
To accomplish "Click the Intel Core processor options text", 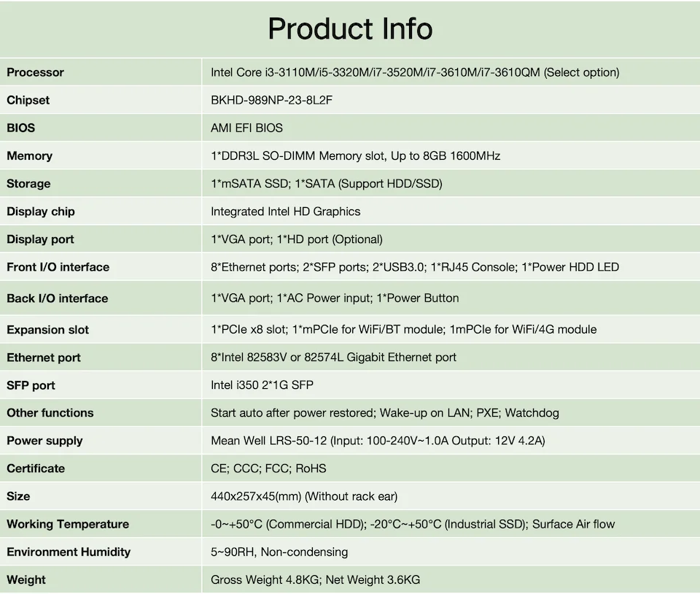I will coord(414,72).
